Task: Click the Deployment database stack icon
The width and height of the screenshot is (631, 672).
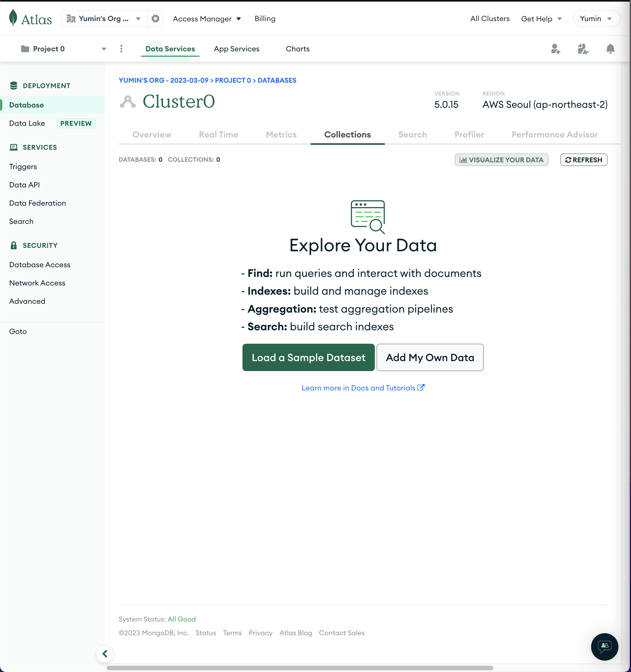Action: tap(13, 86)
